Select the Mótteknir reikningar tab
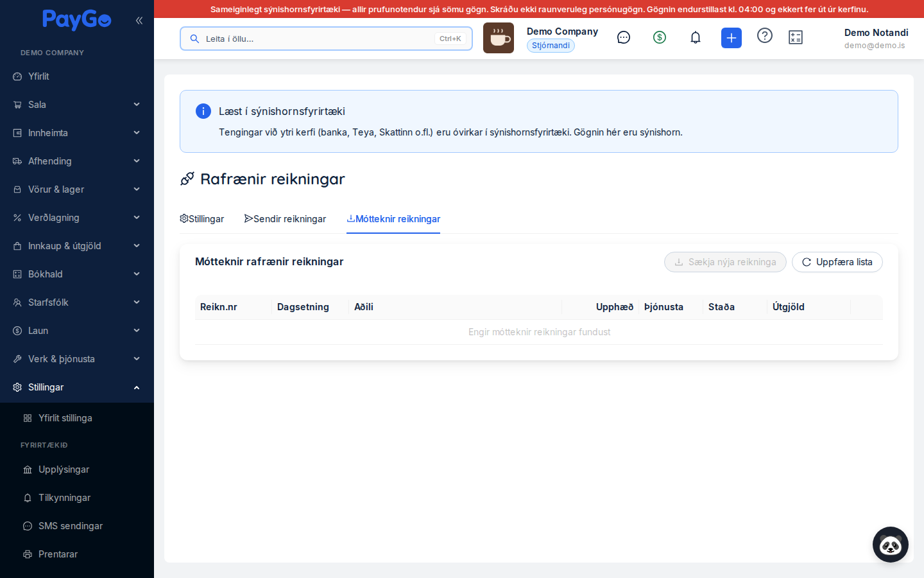The height and width of the screenshot is (578, 924). (393, 219)
